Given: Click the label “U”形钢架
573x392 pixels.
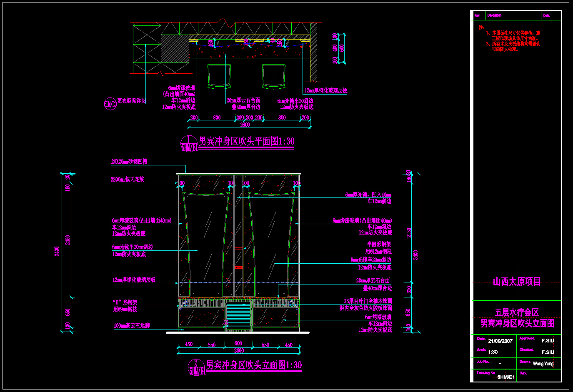Looking at the screenshot, I should 125,302.
